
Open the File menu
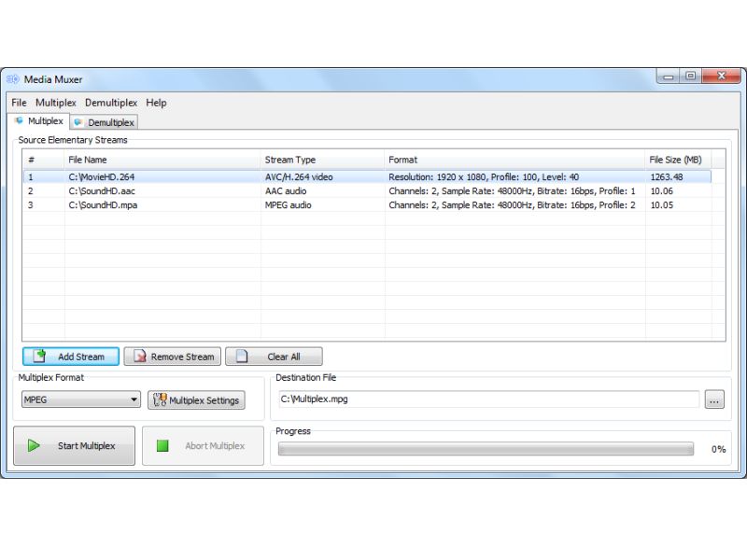coord(19,103)
